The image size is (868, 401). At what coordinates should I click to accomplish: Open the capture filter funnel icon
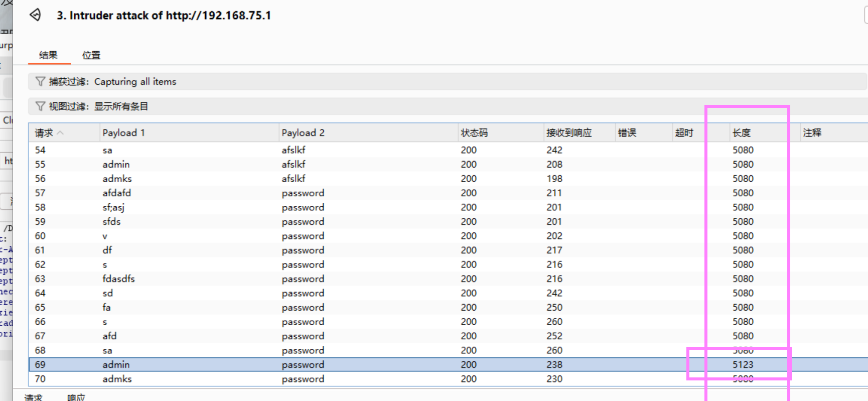click(x=40, y=81)
